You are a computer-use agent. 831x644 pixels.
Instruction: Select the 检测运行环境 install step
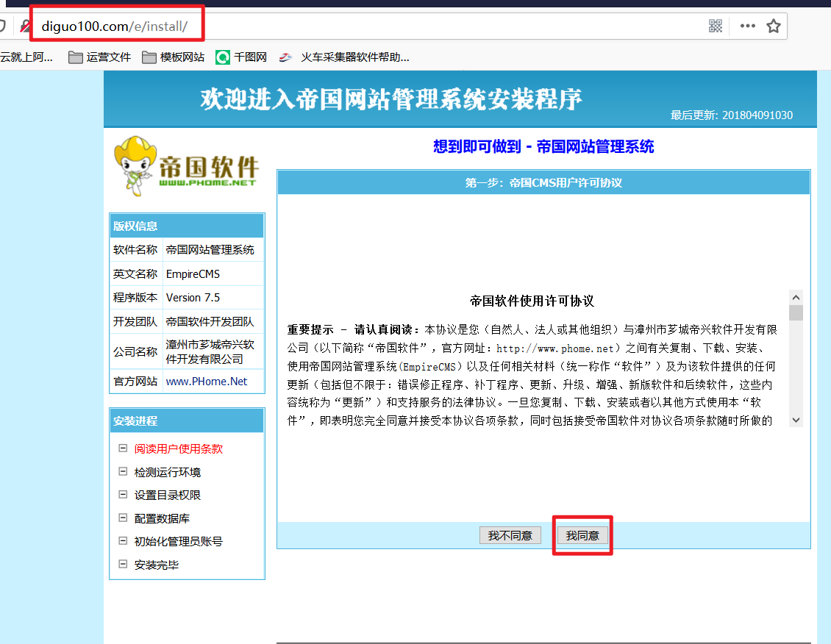(168, 472)
